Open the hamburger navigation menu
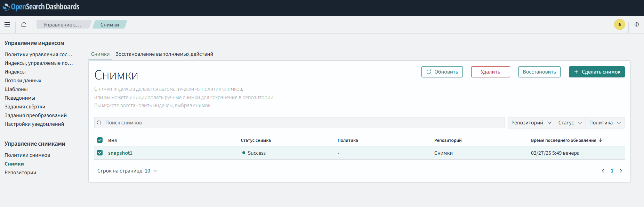 (x=7, y=24)
